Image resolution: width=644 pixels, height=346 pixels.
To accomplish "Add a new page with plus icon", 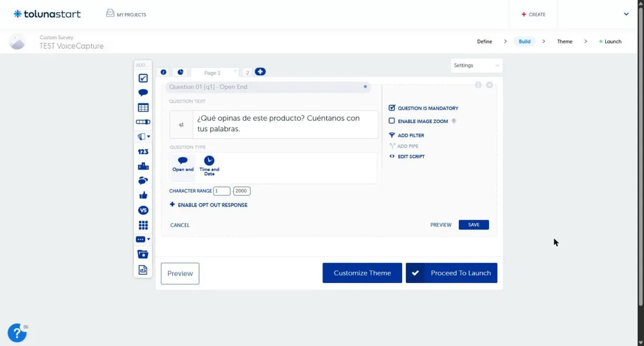I will click(260, 71).
